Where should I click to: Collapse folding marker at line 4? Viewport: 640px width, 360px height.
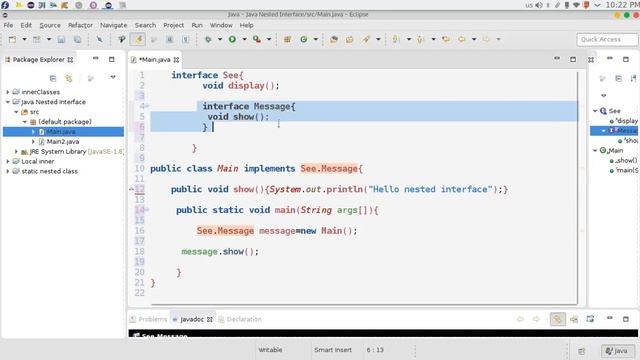(x=147, y=106)
